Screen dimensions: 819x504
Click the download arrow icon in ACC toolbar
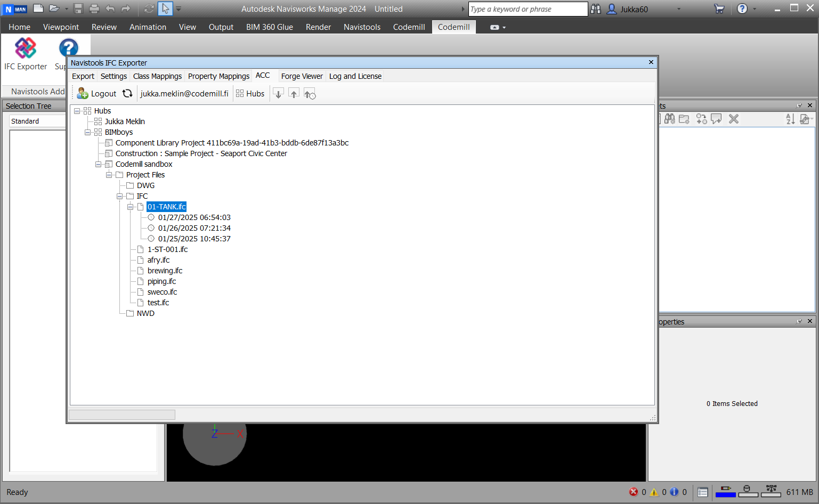pyautogui.click(x=278, y=93)
